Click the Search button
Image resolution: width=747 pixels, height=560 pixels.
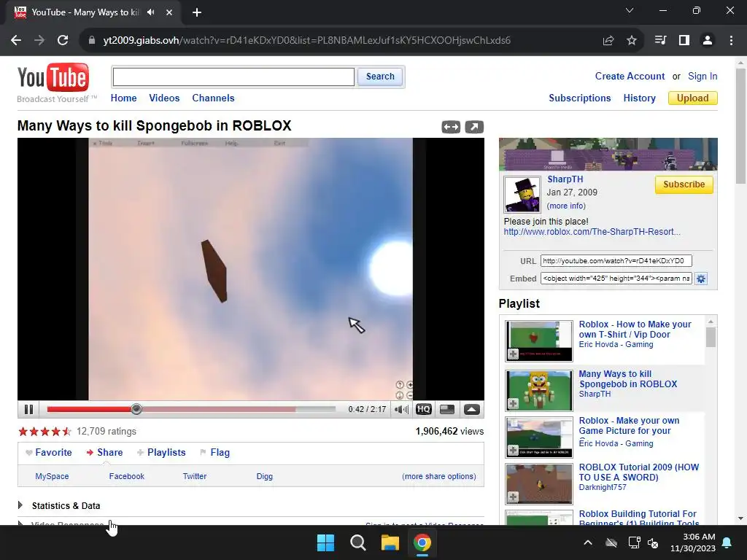tap(380, 77)
